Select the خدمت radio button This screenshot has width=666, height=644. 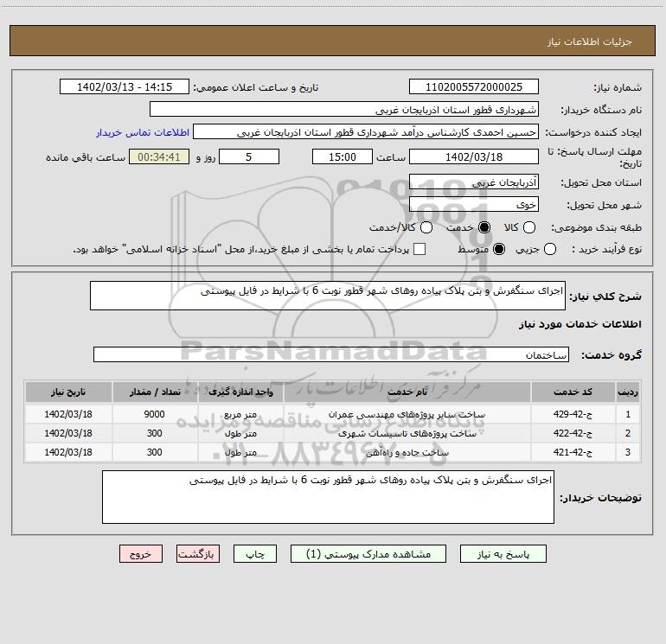484,227
